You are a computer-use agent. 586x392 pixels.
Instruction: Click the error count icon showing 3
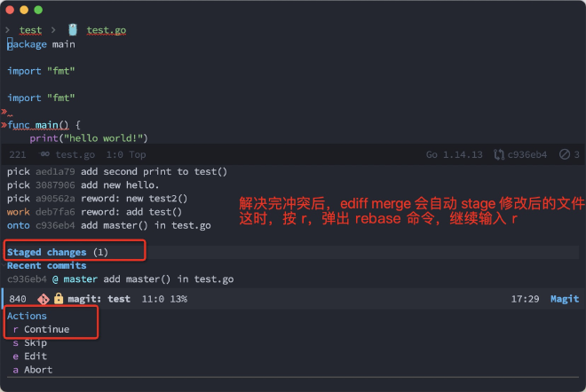pyautogui.click(x=564, y=154)
